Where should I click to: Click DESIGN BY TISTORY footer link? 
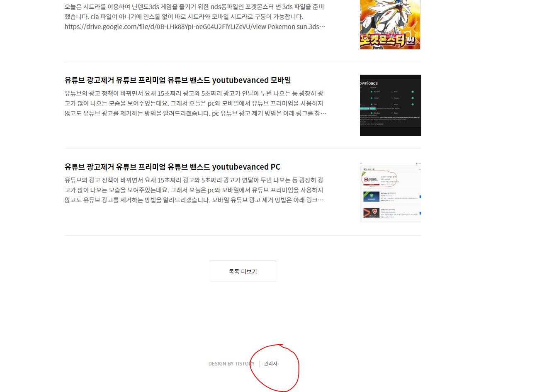[231, 364]
